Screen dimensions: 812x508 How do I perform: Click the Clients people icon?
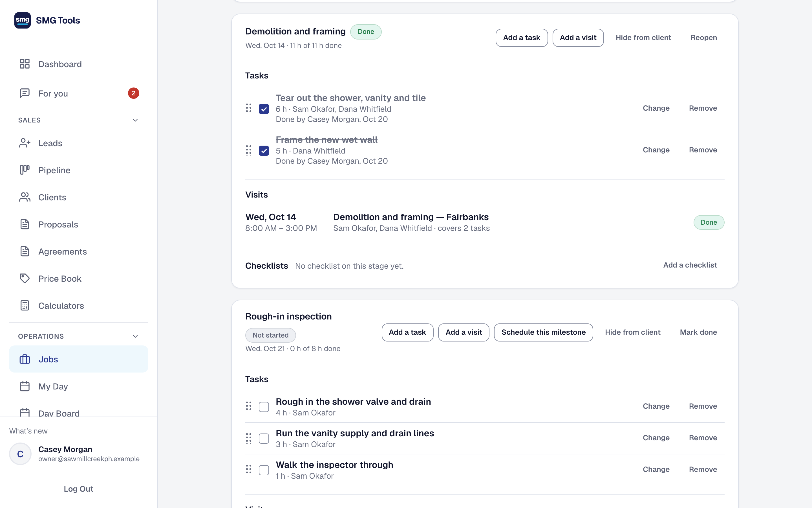coord(25,197)
